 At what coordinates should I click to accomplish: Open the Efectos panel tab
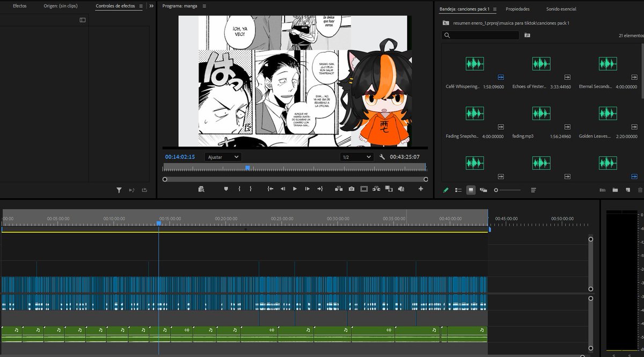click(19, 6)
